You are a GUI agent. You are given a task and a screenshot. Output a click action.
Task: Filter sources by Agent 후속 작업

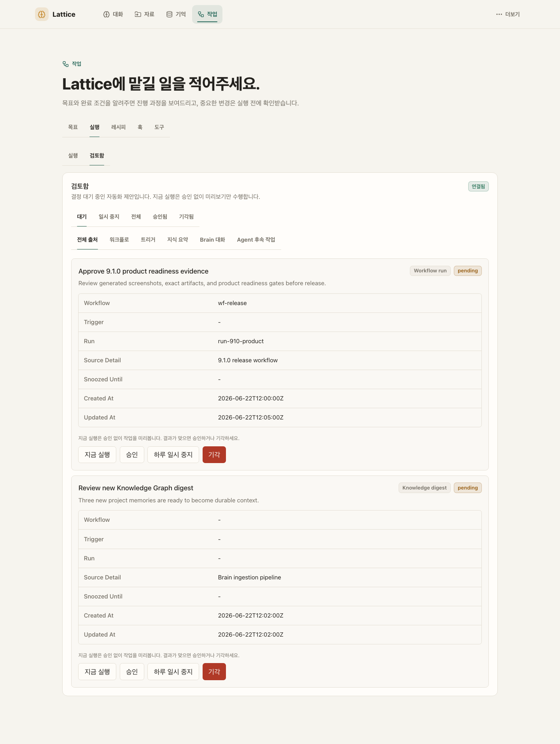(x=256, y=240)
